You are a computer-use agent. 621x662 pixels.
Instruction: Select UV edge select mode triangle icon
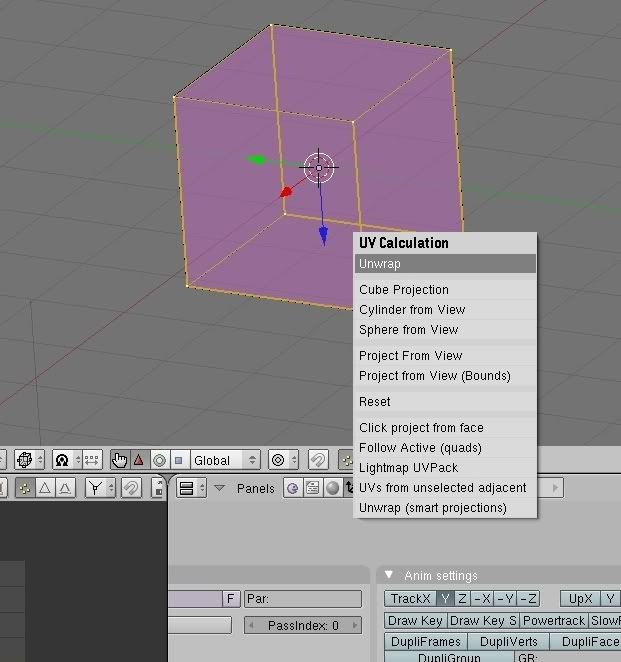[x=45, y=488]
